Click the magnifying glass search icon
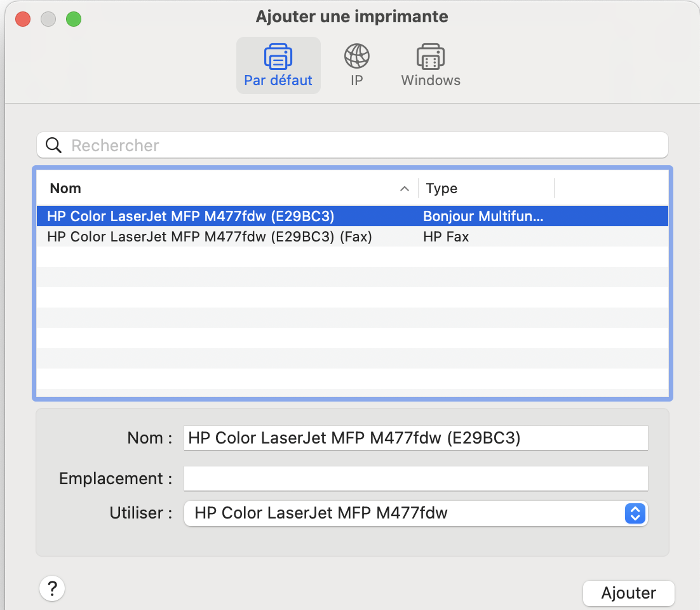 point(54,146)
